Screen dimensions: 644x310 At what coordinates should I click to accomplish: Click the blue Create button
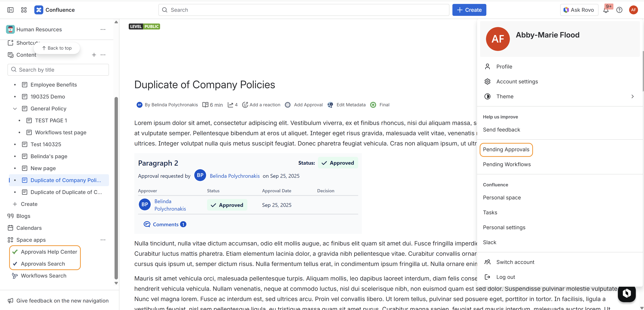(469, 10)
